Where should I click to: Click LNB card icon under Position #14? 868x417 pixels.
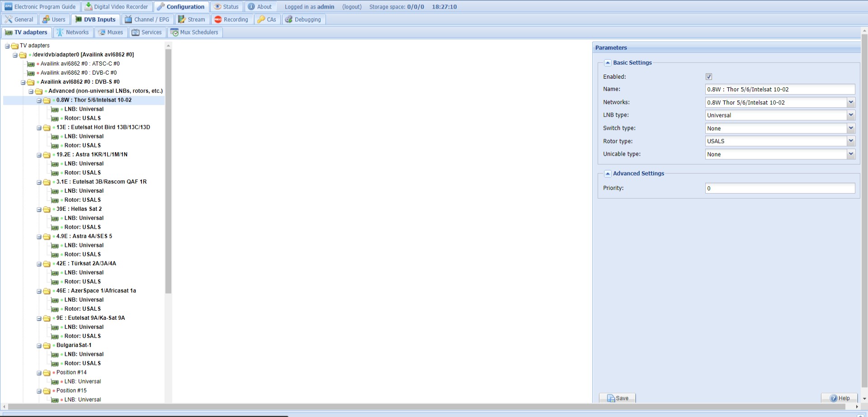[x=55, y=382]
